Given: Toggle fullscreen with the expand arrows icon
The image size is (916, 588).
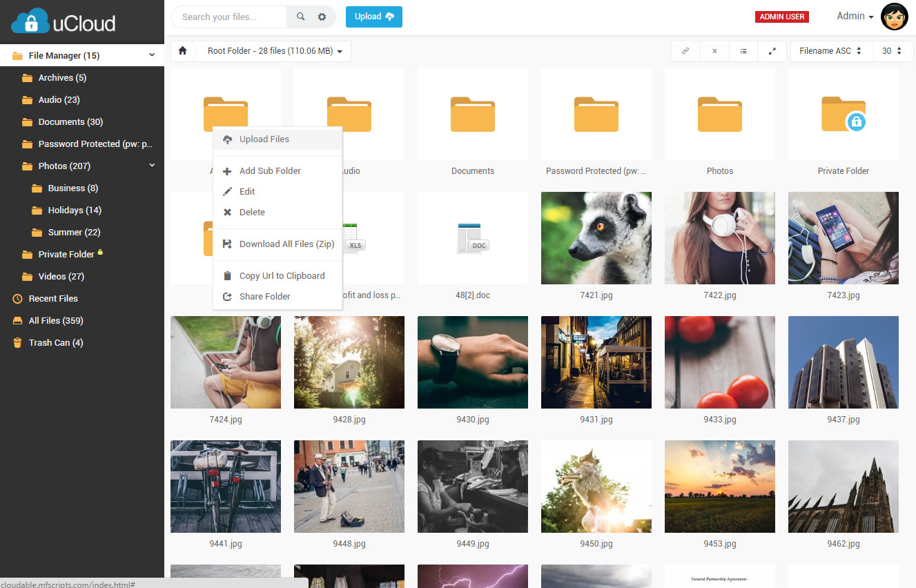Looking at the screenshot, I should click(772, 51).
